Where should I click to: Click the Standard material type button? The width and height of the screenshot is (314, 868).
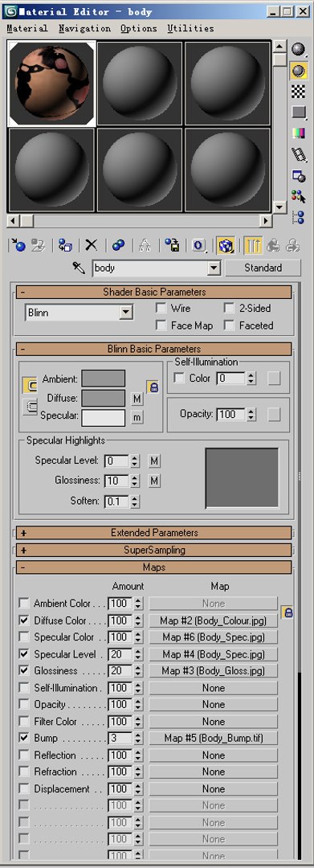(x=263, y=268)
